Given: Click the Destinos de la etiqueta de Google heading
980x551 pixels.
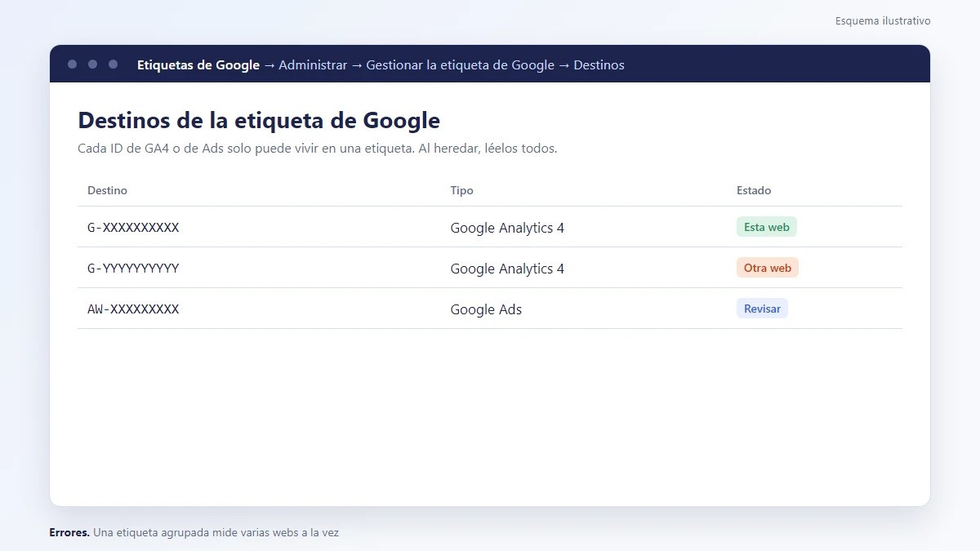Looking at the screenshot, I should (x=259, y=121).
